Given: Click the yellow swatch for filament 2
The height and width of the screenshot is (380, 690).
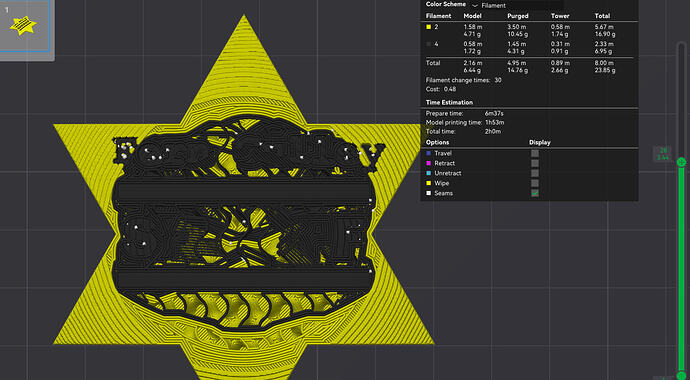Looking at the screenshot, I should pos(429,27).
